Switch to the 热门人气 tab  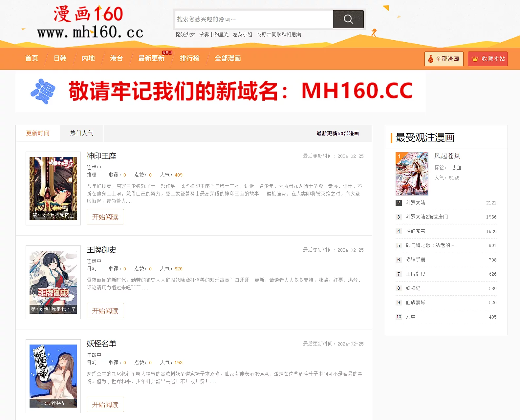pyautogui.click(x=81, y=133)
